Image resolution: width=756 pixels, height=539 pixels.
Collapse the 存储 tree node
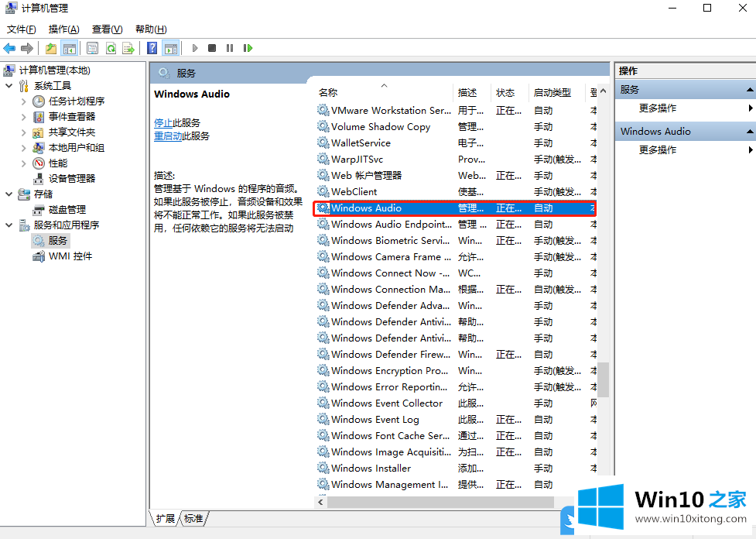(9, 194)
